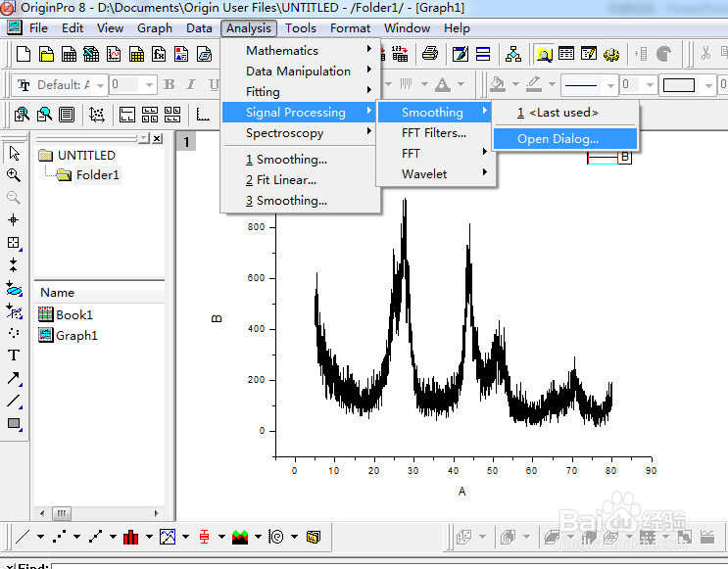Click the X axis title A

coord(461,492)
